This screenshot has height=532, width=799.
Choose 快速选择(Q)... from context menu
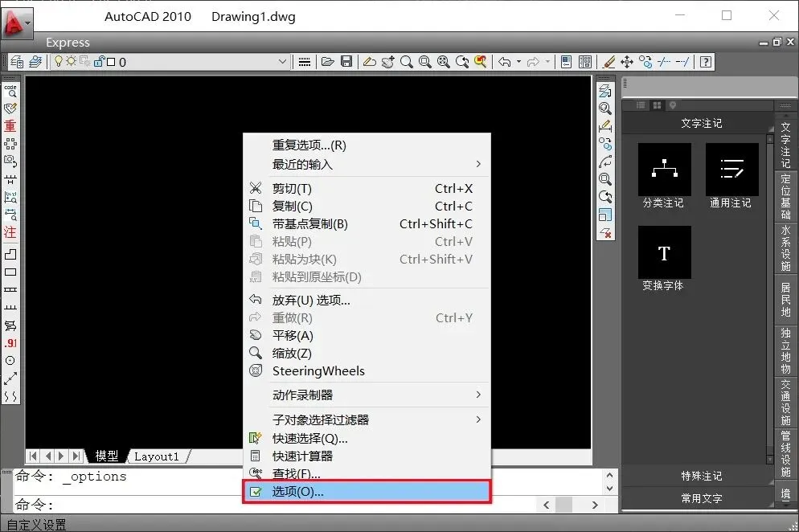pyautogui.click(x=367, y=438)
